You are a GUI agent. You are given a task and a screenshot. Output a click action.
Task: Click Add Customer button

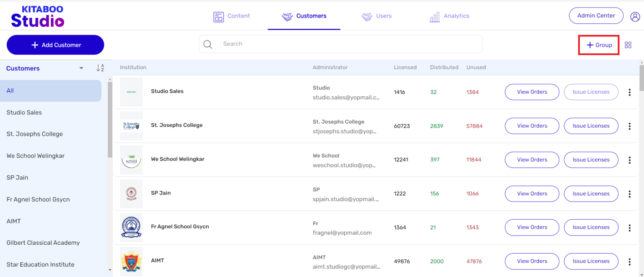click(55, 45)
